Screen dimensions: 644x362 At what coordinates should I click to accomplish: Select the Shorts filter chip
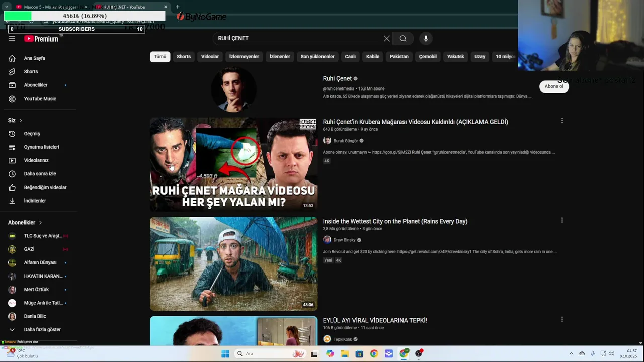pos(184,57)
